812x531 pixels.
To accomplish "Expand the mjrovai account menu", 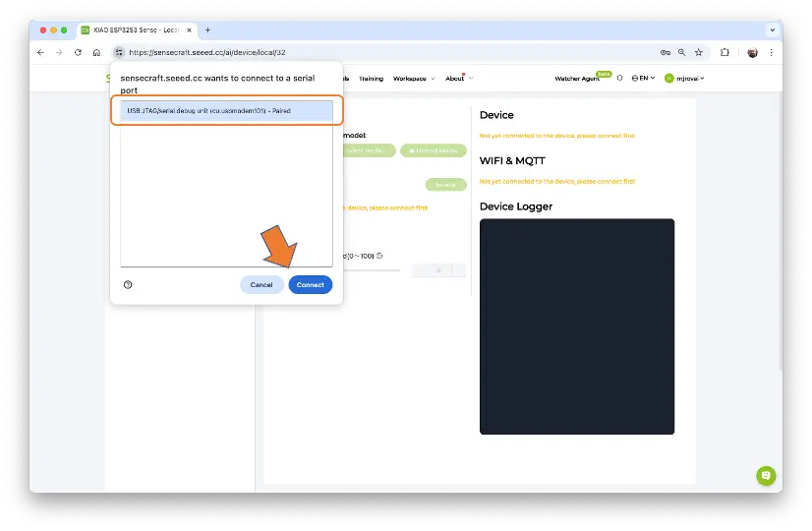I will [x=685, y=78].
